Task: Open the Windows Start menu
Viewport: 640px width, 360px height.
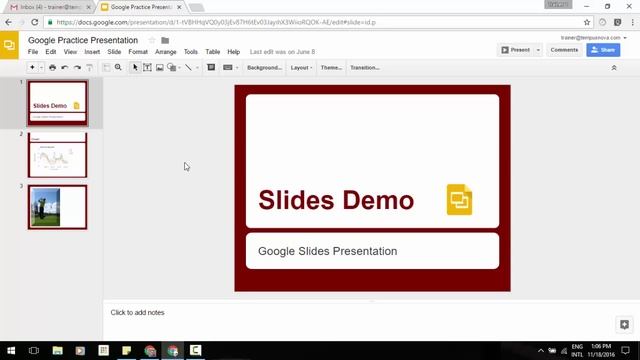Action: pyautogui.click(x=11, y=351)
